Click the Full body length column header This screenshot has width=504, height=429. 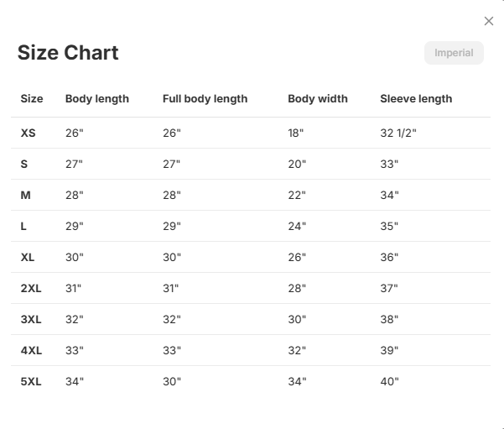(205, 98)
